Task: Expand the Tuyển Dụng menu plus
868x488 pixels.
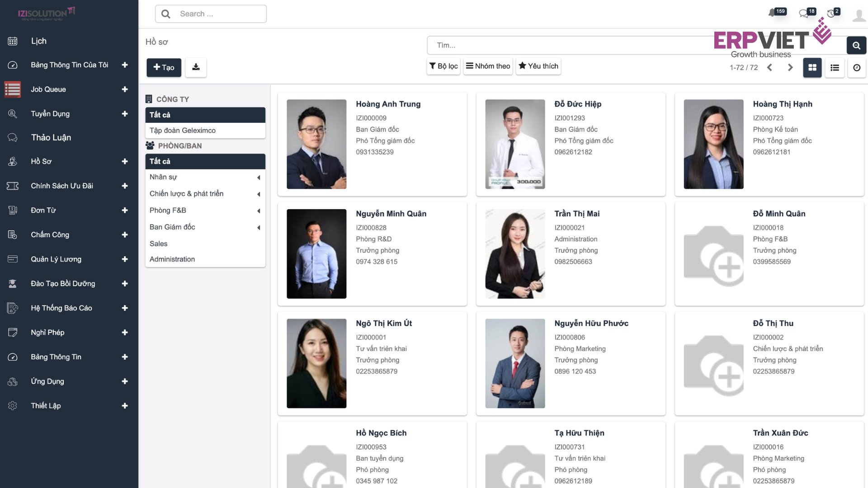Action: pos(125,114)
